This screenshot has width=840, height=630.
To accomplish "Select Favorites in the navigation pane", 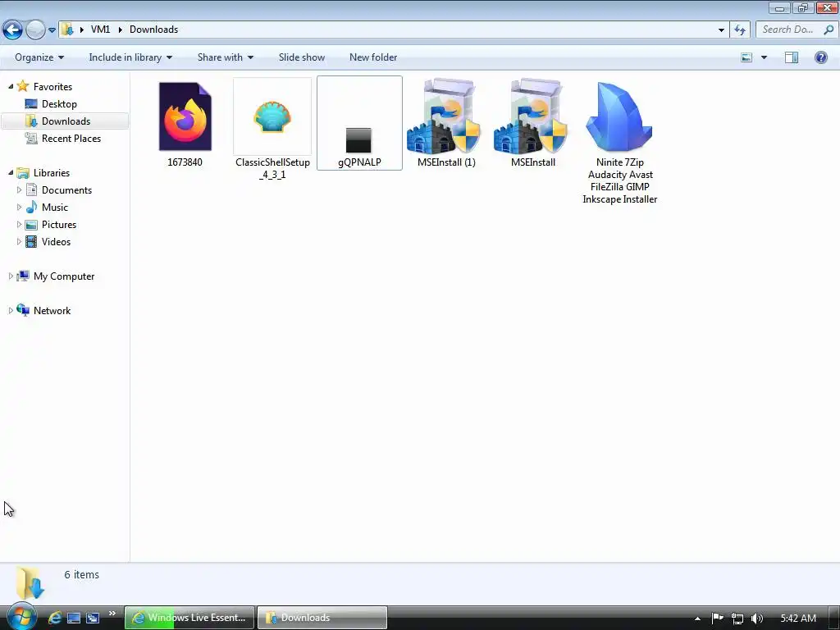I will pyautogui.click(x=52, y=87).
